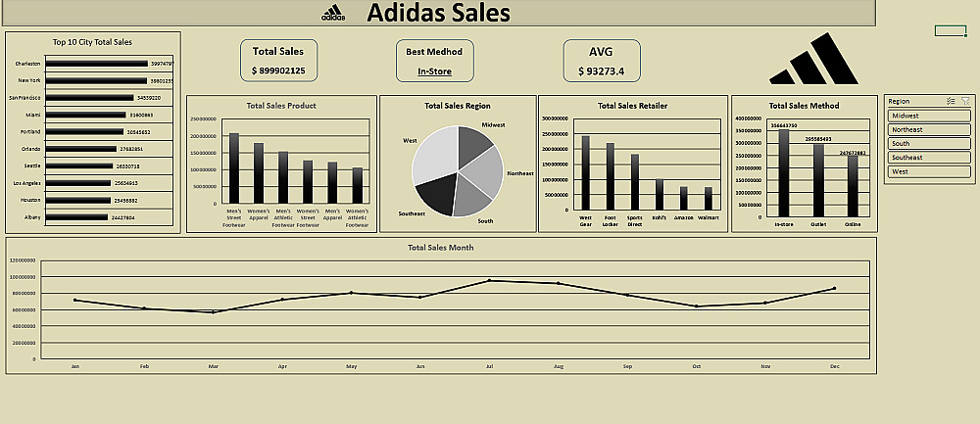Click the May label on month axis
Image resolution: width=980 pixels, height=424 pixels.
351,366
